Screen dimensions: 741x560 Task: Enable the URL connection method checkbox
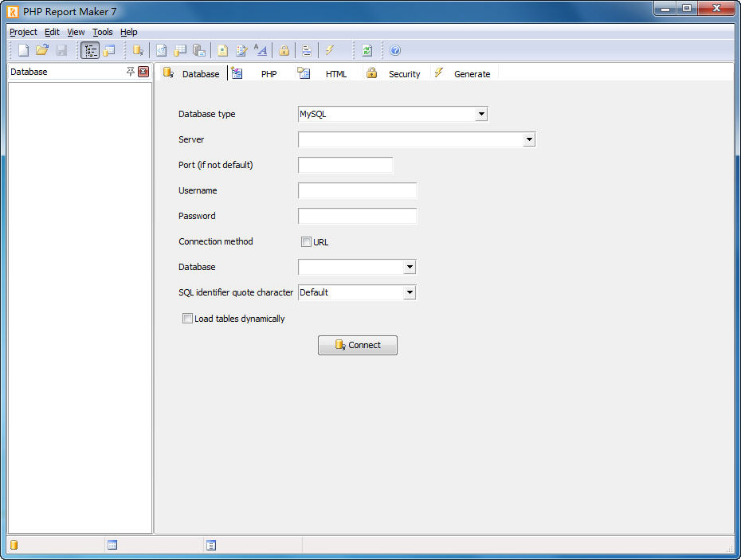306,242
